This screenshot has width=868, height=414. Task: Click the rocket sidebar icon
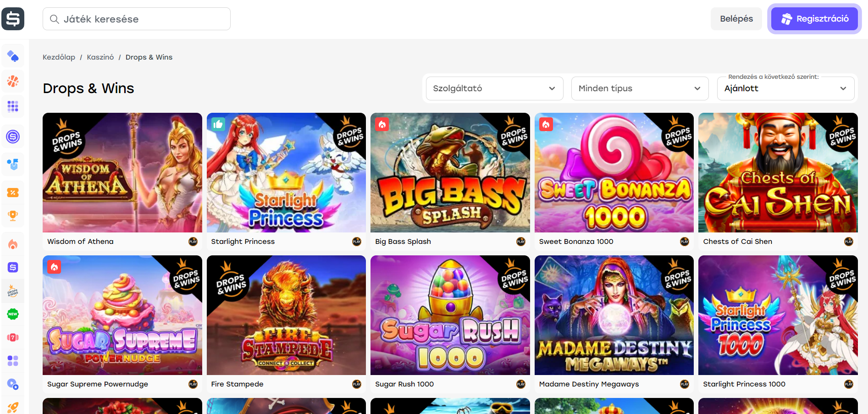pyautogui.click(x=13, y=407)
